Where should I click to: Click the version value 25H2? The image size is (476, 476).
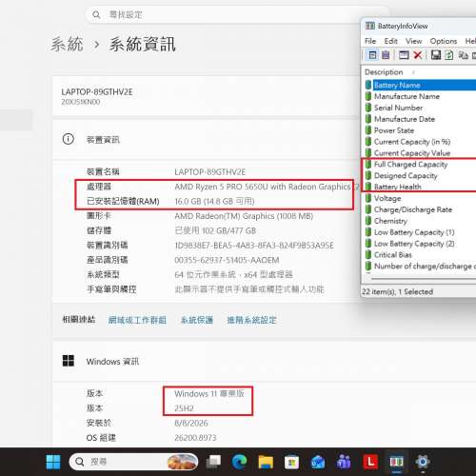[x=184, y=408]
